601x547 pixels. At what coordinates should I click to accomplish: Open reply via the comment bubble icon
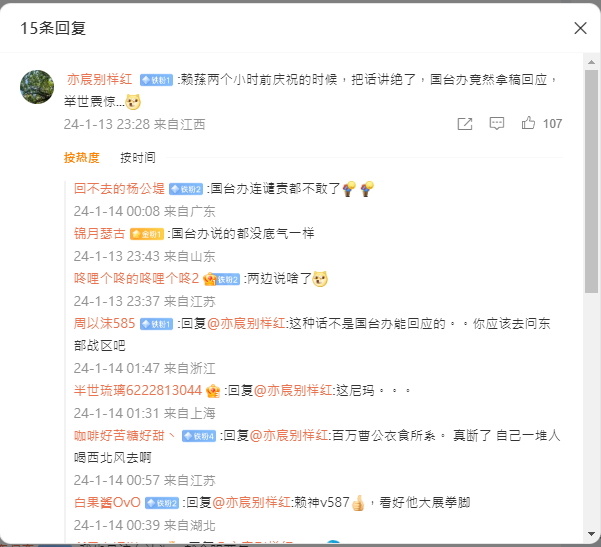click(x=497, y=123)
